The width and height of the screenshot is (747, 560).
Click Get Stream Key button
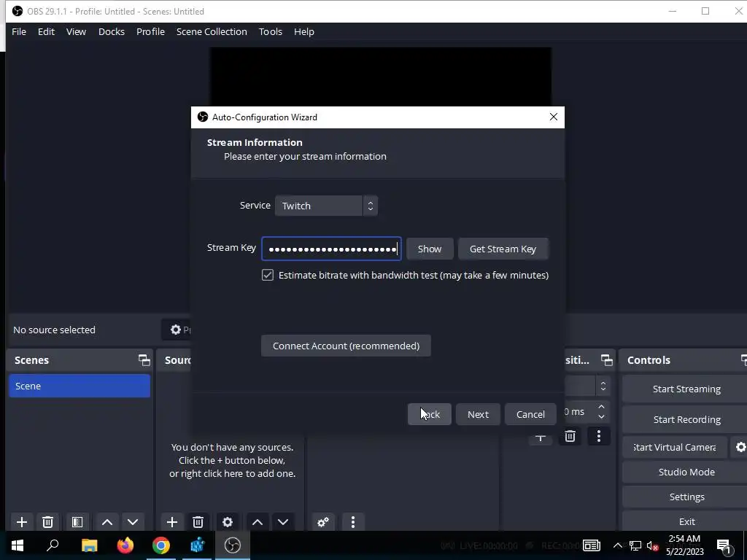click(x=503, y=249)
